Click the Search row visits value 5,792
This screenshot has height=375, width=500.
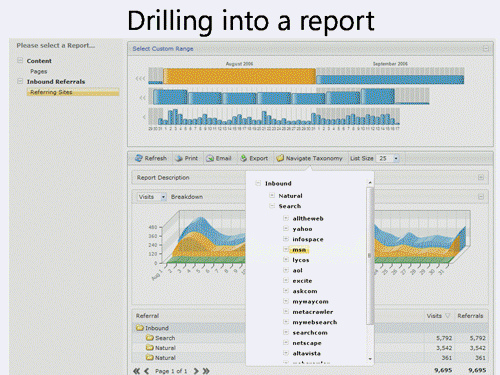pyautogui.click(x=444, y=338)
